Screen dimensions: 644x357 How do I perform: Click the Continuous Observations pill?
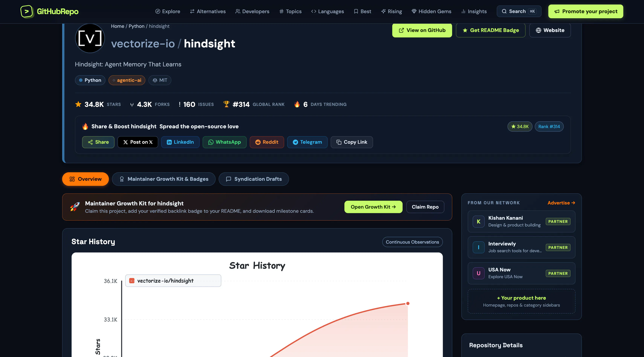pos(413,242)
